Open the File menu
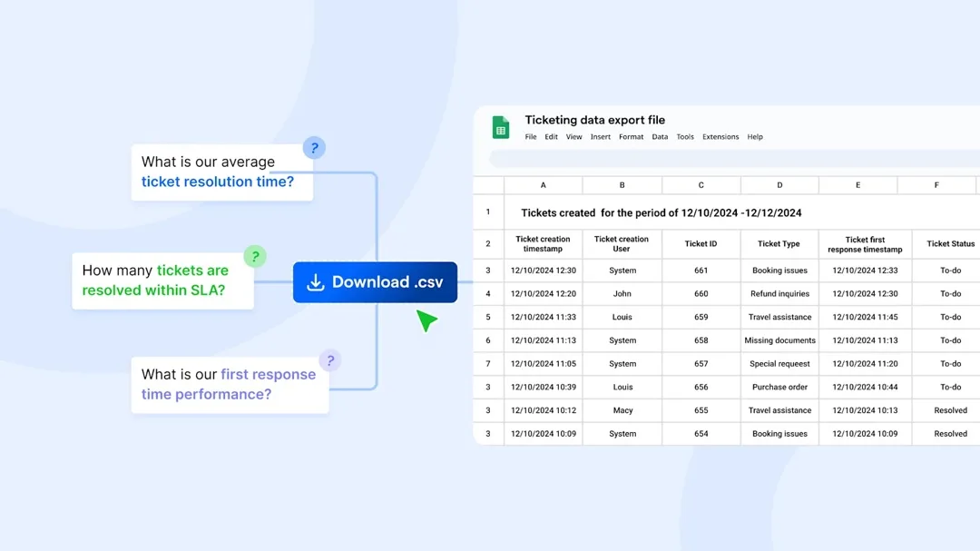 click(531, 137)
